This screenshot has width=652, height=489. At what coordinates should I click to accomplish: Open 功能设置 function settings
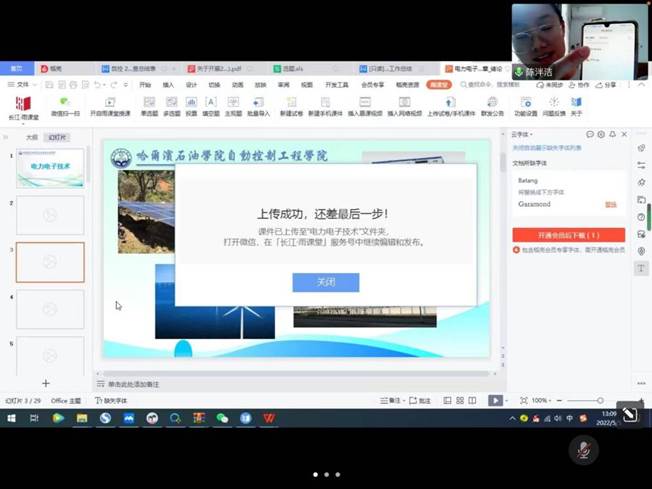pyautogui.click(x=526, y=106)
